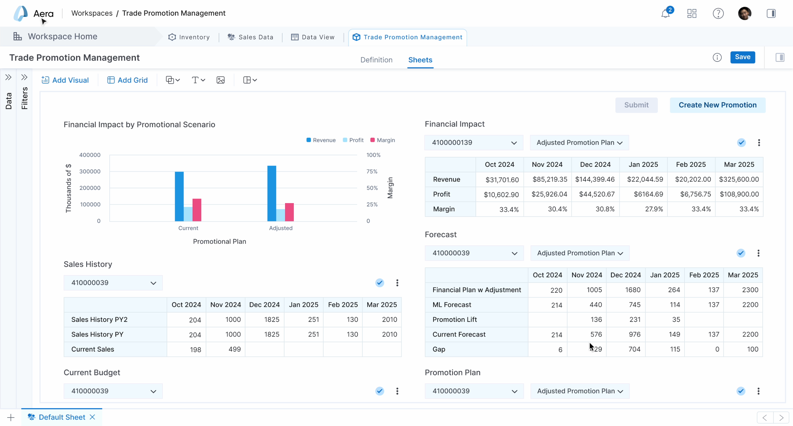793x426 pixels.
Task: Toggle the Forecast panel blue checkmark
Action: [x=741, y=253]
